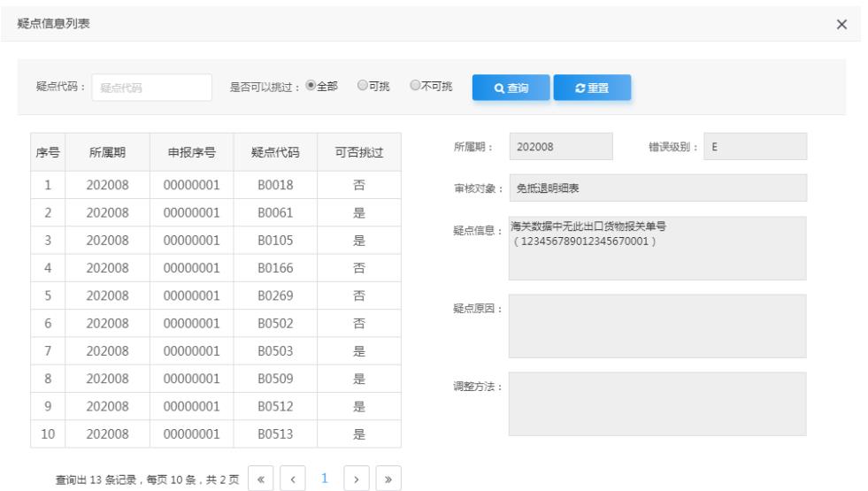
Task: Click the 疑点信息 text area
Action: click(x=657, y=248)
